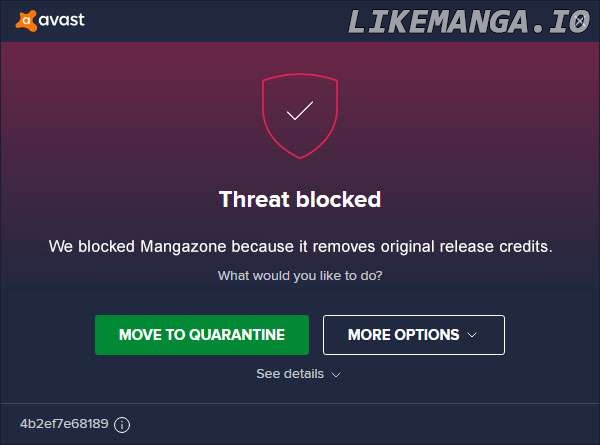Viewport: 600px width, 445px height.
Task: Expand See details
Action: [x=290, y=374]
